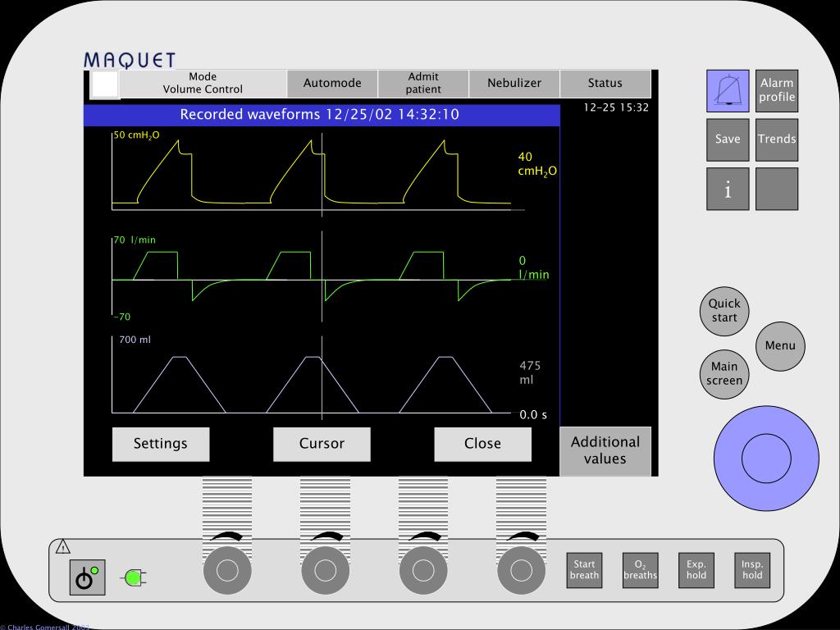
Task: Show Additional values panel
Action: click(605, 451)
